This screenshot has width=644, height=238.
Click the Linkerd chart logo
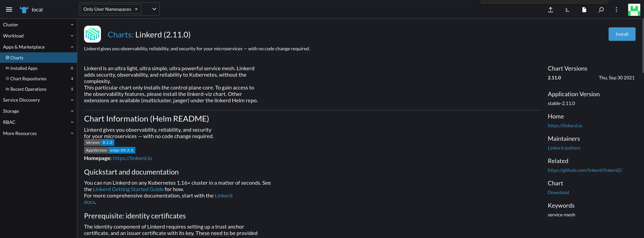[92, 34]
